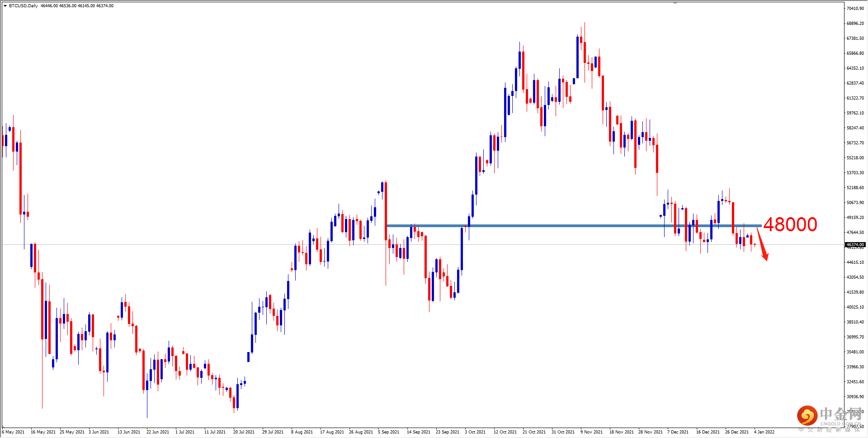
Task: Click the 26 Aug 2021 date label
Action: coord(361,432)
